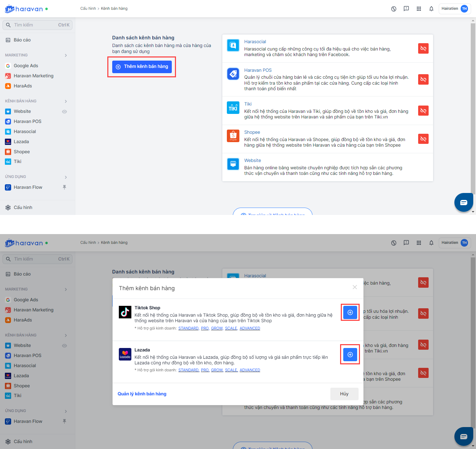Toggle Website visibility eye in upper sidebar

click(x=64, y=112)
